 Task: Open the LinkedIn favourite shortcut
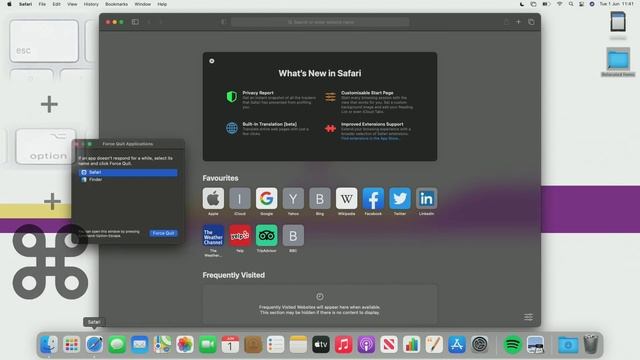[426, 199]
